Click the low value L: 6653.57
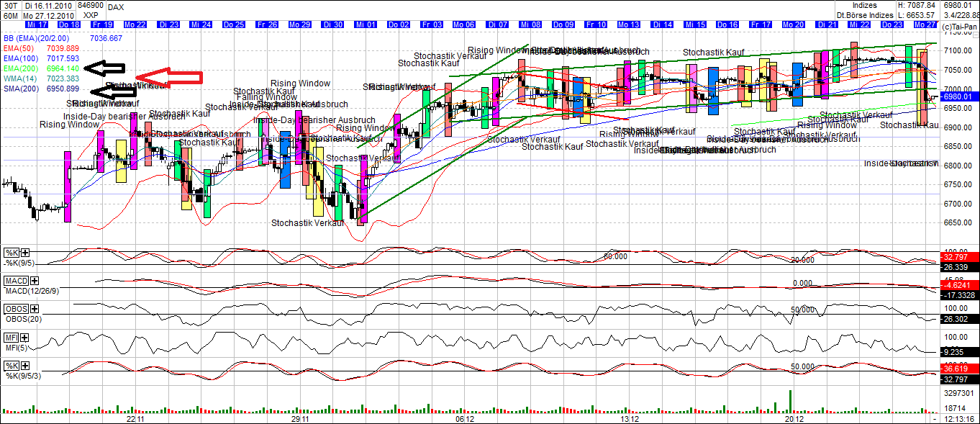The image size is (980, 424). pos(918,14)
